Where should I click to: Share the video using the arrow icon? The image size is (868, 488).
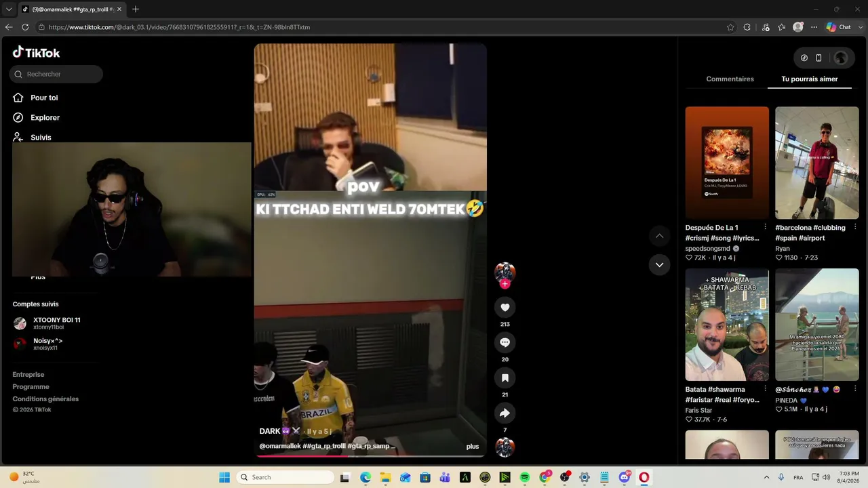(x=505, y=413)
